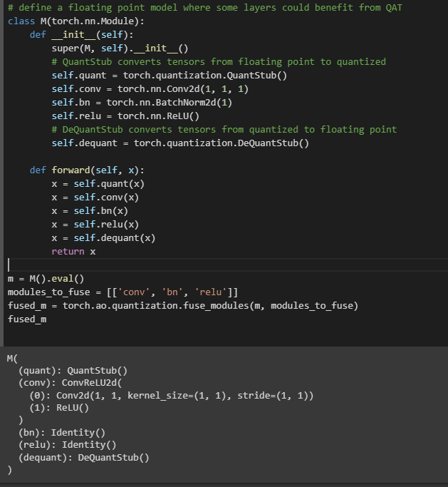The width and height of the screenshot is (448, 487).
Task: Click the 'x = self.dequant(x)' statement
Action: pyautogui.click(x=103, y=238)
